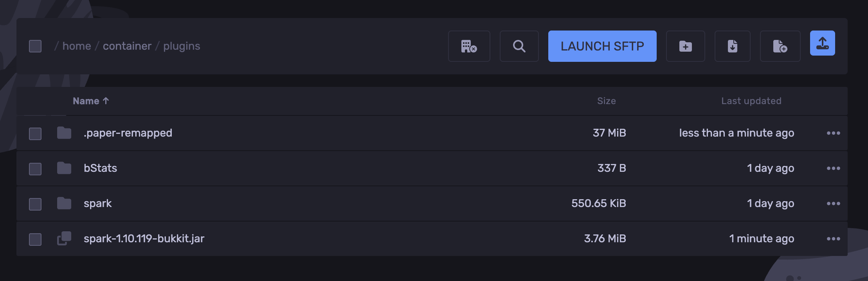
Task: Click the file download arrow icon
Action: [732, 46]
